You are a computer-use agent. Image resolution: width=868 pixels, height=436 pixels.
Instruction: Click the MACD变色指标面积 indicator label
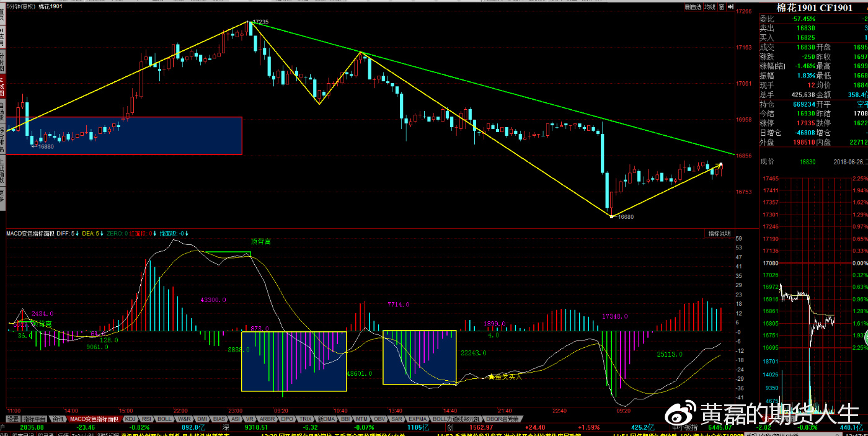coord(30,234)
